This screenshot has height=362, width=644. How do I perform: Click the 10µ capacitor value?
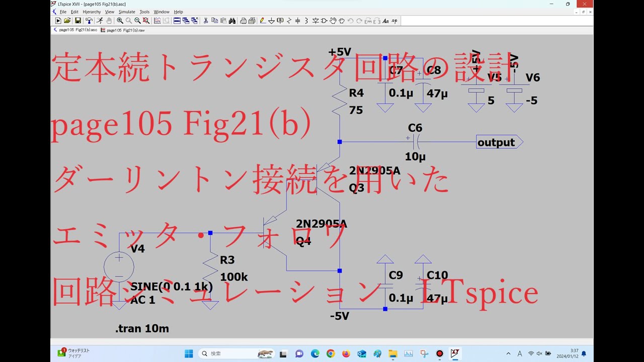click(x=416, y=157)
